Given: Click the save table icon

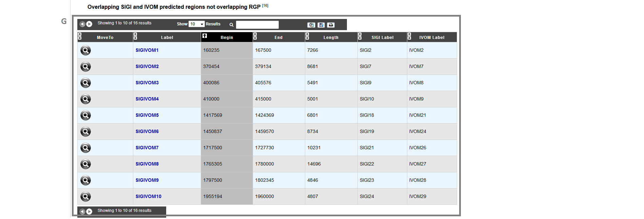Looking at the screenshot, I should 321,25.
